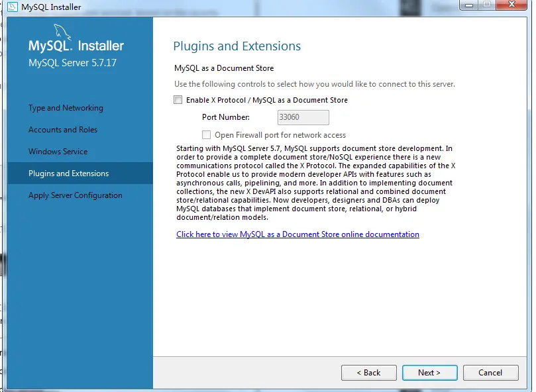536x392 pixels.
Task: Go to Accounts and Roles step
Action: tap(63, 130)
